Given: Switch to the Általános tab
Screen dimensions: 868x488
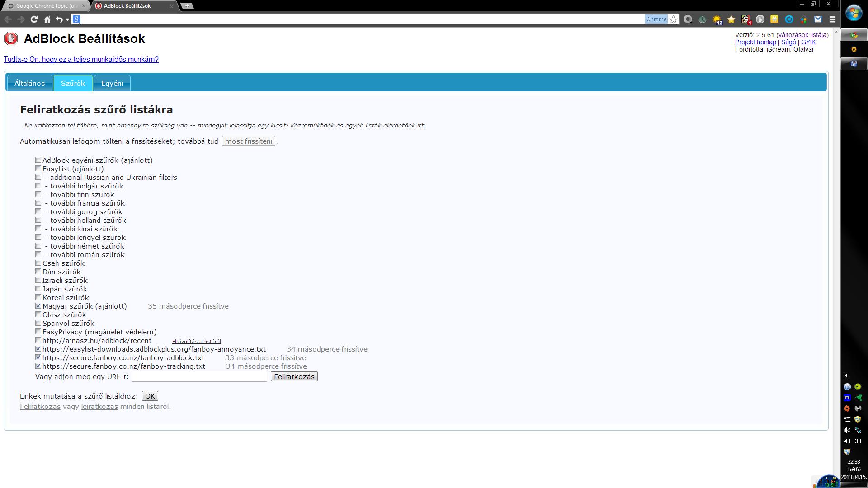Looking at the screenshot, I should 30,83.
